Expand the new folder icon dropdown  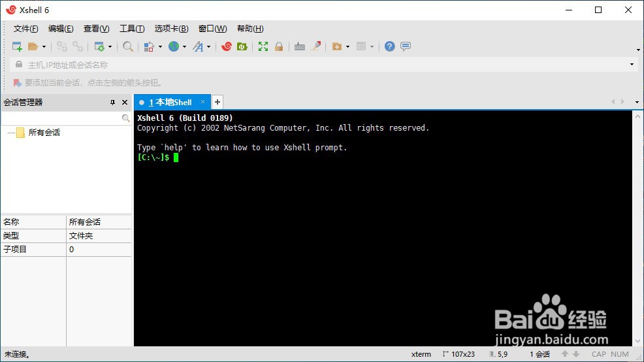[x=348, y=47]
